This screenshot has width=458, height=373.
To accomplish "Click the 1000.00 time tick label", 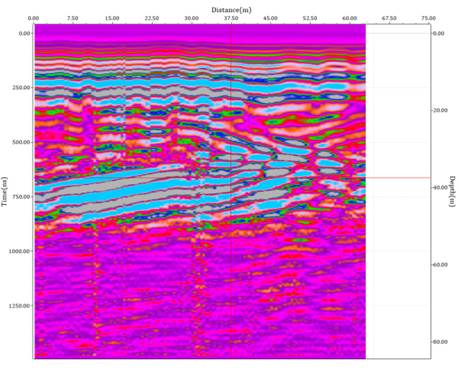I will pyautogui.click(x=21, y=251).
